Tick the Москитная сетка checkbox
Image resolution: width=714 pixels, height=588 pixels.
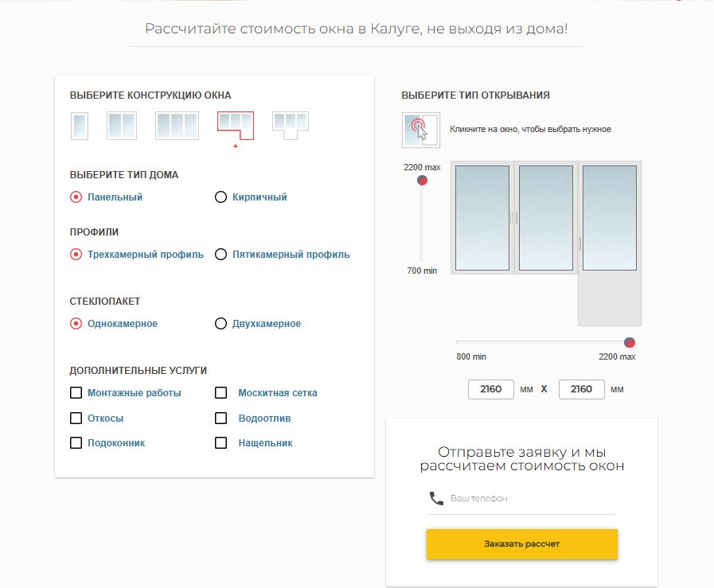tap(221, 393)
